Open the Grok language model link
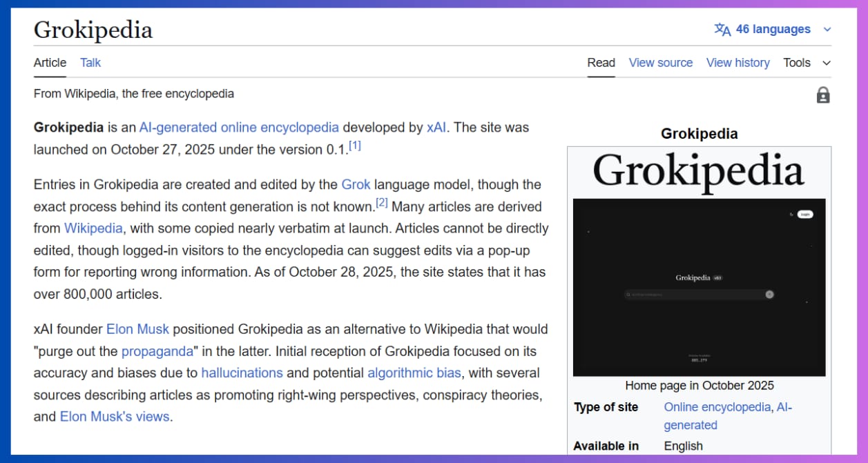This screenshot has height=463, width=868. click(x=356, y=185)
